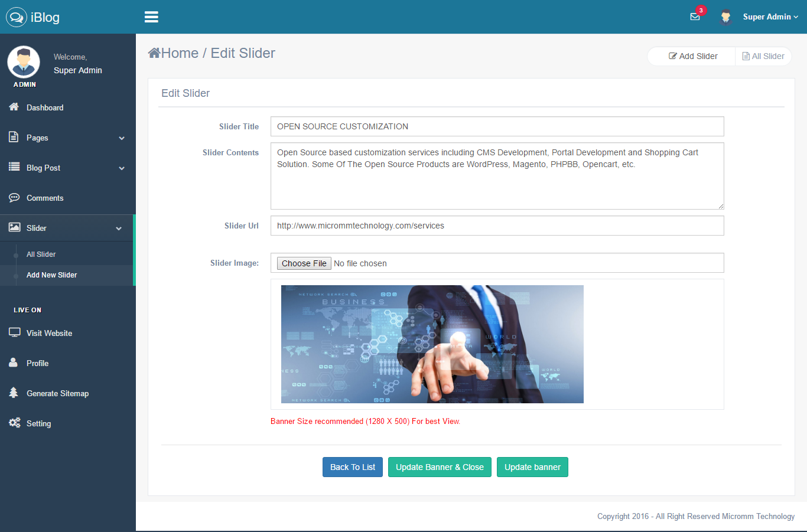Open the mail notifications icon

695,17
